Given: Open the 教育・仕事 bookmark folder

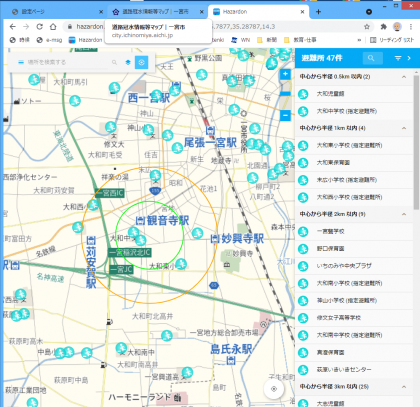Looking at the screenshot, I should (x=300, y=40).
